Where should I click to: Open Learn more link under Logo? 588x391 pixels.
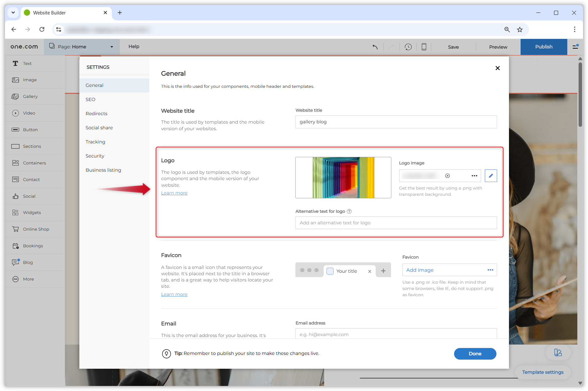click(174, 193)
